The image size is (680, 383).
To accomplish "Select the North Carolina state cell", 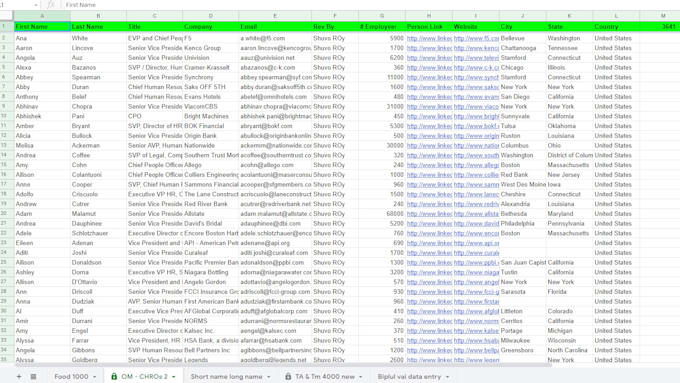I will click(x=569, y=350).
